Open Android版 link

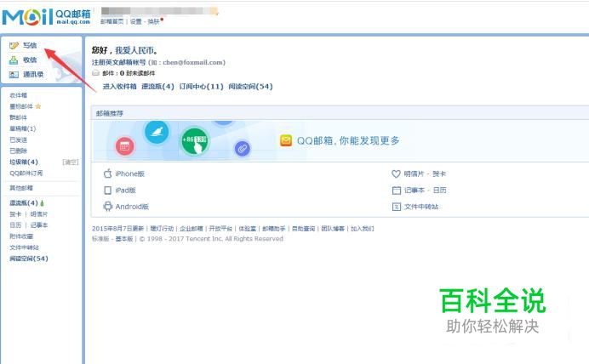[x=132, y=207]
